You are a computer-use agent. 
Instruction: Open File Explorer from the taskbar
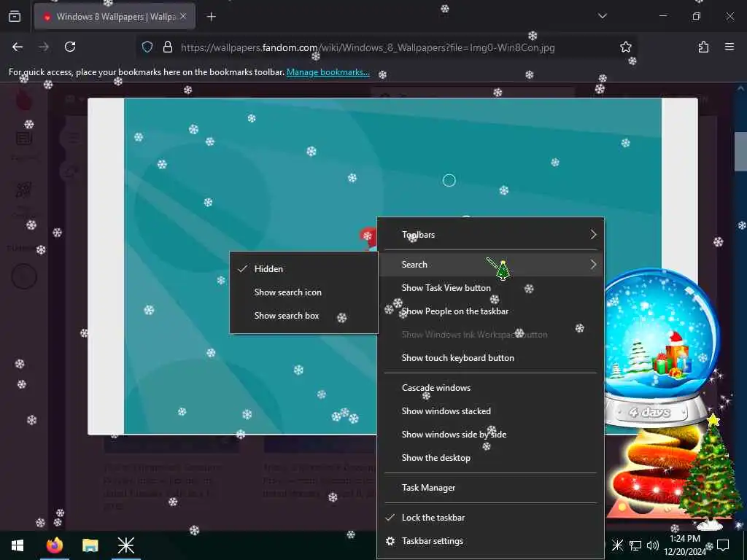[90, 545]
